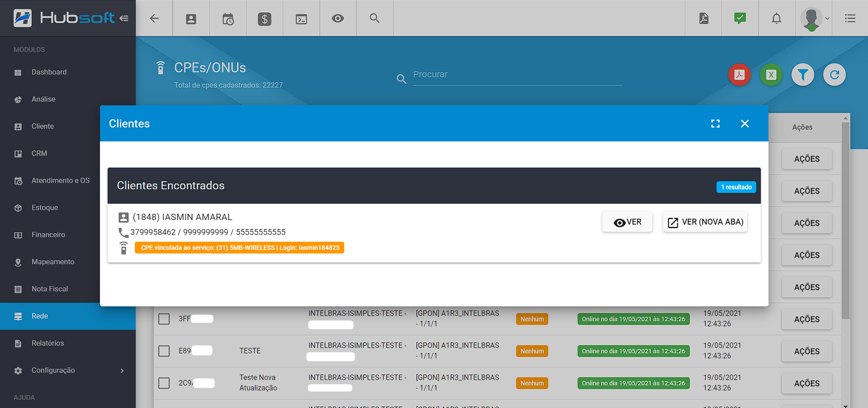Click the Procurar search field

(517, 75)
